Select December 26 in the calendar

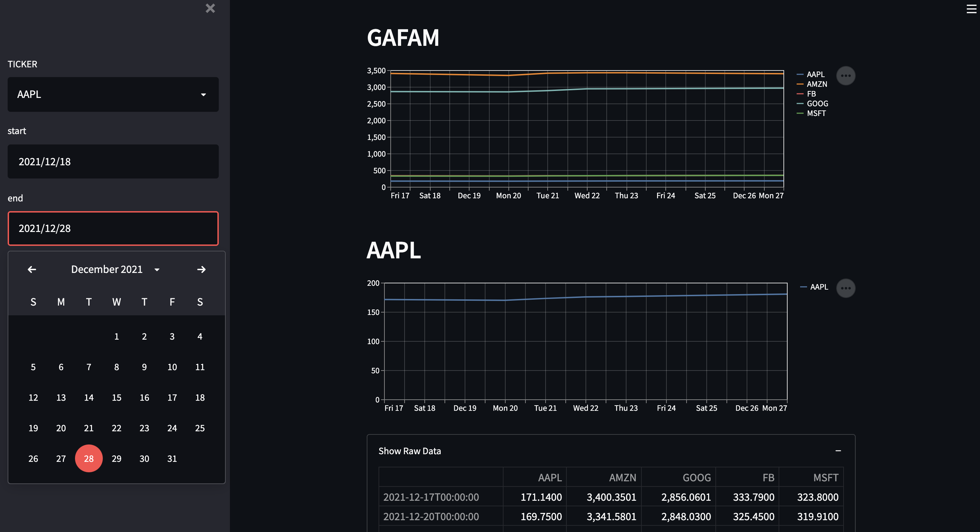[33, 459]
